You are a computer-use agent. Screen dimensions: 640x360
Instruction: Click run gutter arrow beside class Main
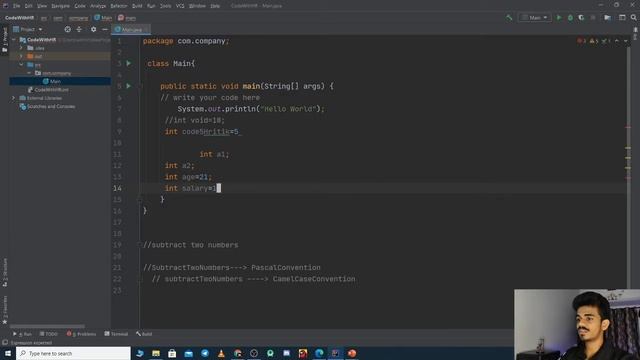click(x=129, y=63)
